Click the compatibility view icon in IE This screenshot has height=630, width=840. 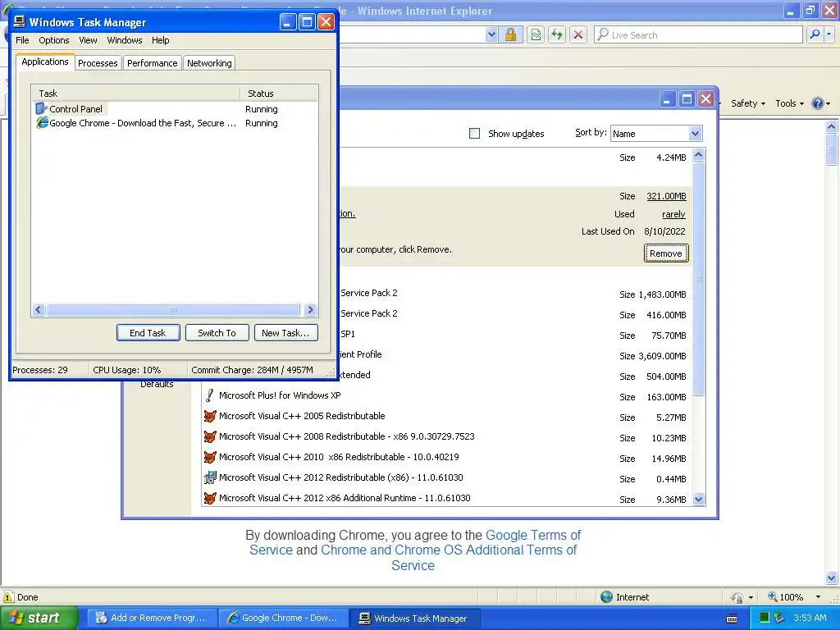coord(535,34)
